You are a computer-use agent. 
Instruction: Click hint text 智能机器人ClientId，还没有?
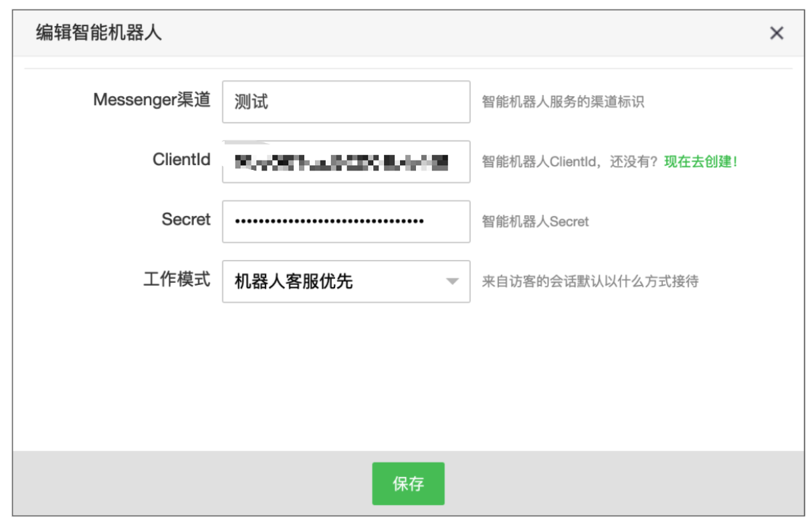pos(571,162)
